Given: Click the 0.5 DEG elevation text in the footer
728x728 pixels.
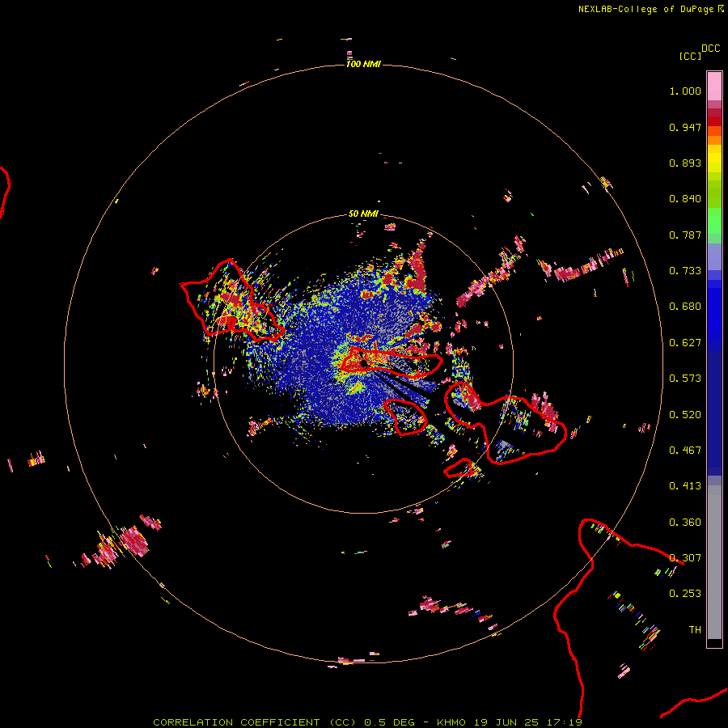Looking at the screenshot, I should (390, 722).
